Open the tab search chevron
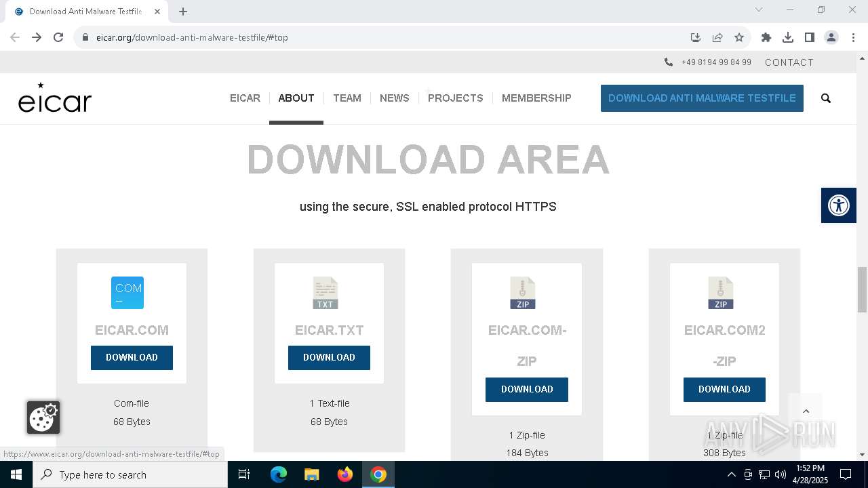 tap(759, 9)
